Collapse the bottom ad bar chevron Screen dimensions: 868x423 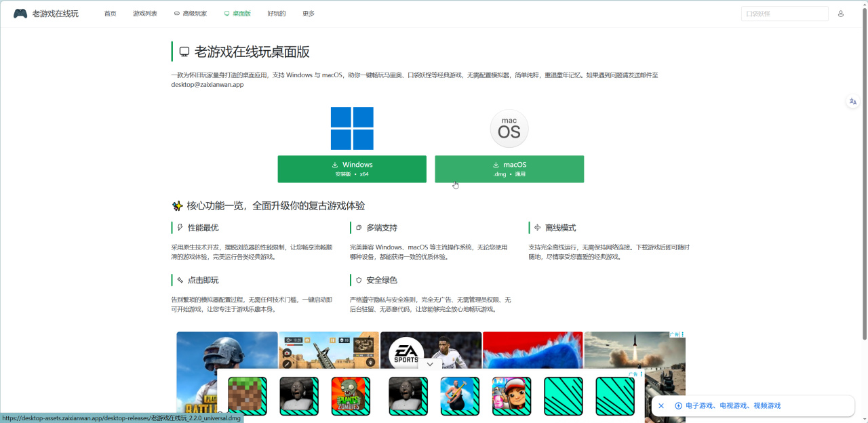pyautogui.click(x=429, y=364)
